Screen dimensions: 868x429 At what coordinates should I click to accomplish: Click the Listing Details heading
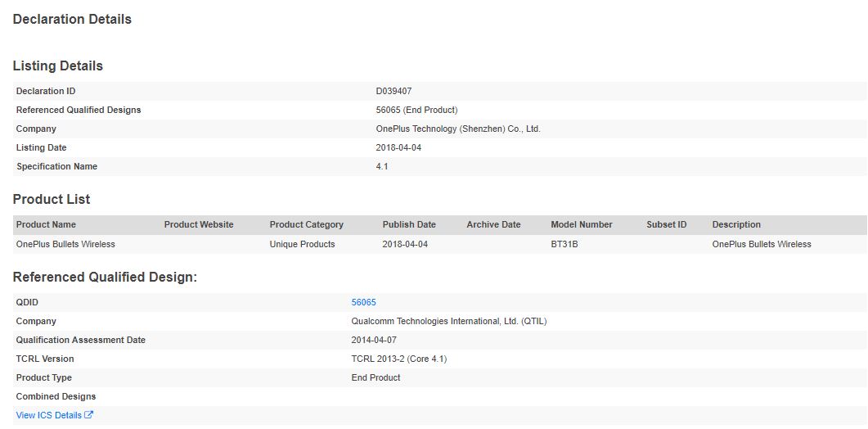point(57,65)
